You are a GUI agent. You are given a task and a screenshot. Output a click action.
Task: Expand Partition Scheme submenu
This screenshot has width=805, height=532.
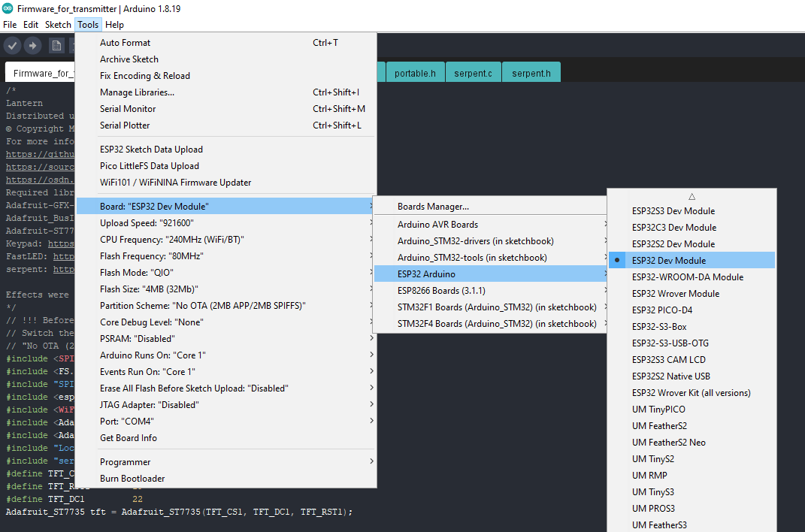[x=226, y=305]
